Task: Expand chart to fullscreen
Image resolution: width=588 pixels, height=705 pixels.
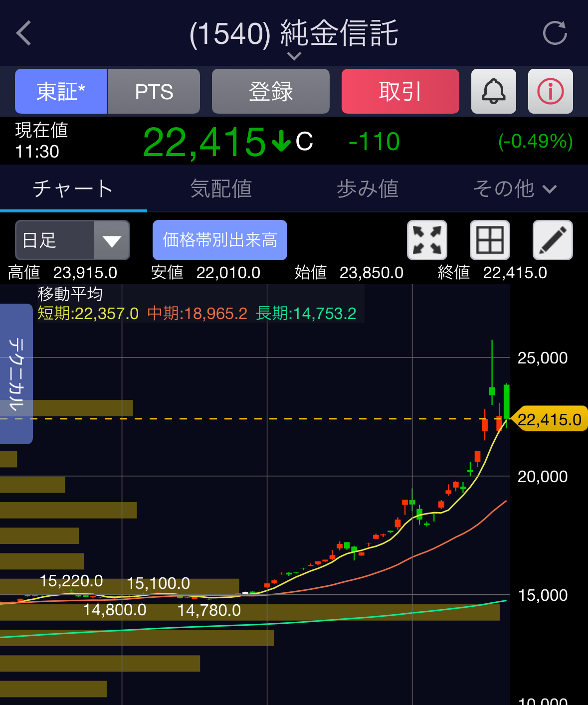Action: click(x=427, y=240)
